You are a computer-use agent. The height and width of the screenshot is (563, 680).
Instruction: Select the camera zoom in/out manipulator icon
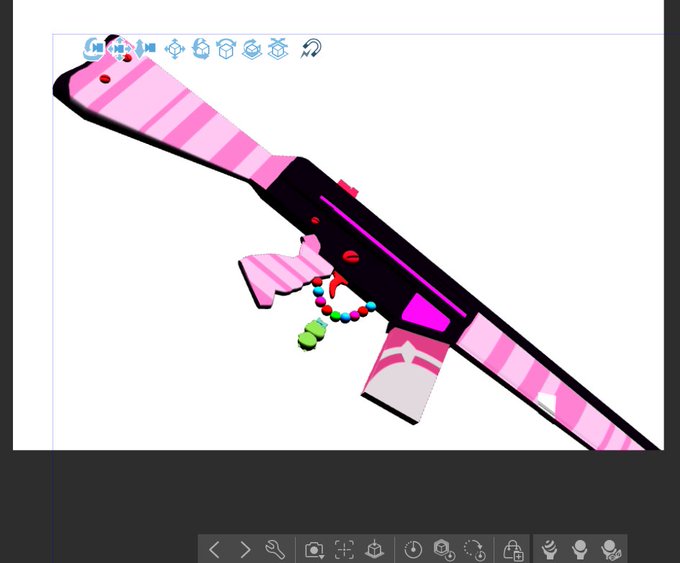(145, 49)
